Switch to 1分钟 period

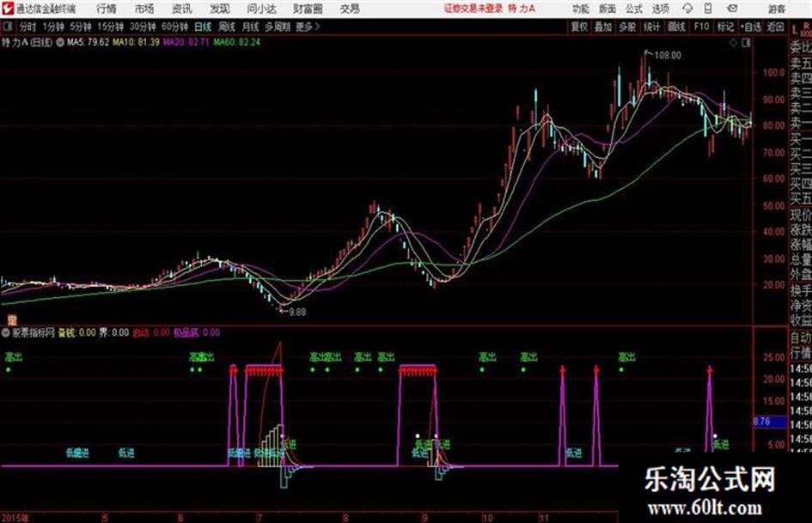53,27
